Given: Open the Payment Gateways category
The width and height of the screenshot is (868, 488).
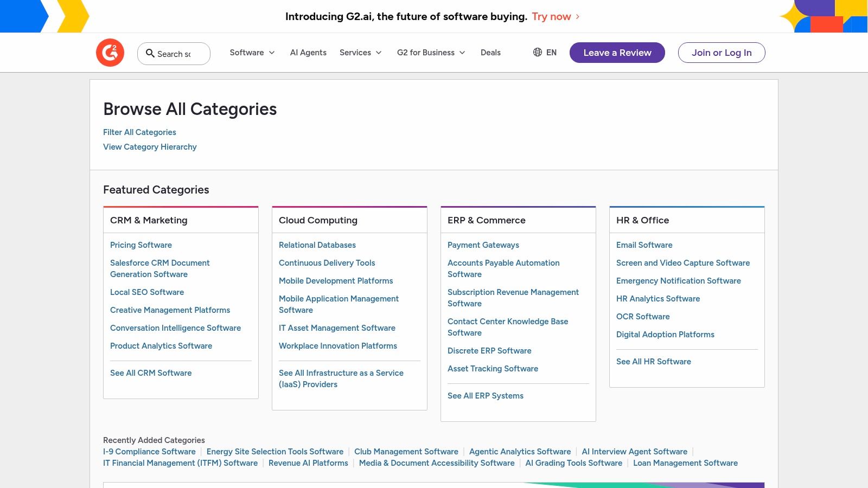Looking at the screenshot, I should (x=483, y=245).
